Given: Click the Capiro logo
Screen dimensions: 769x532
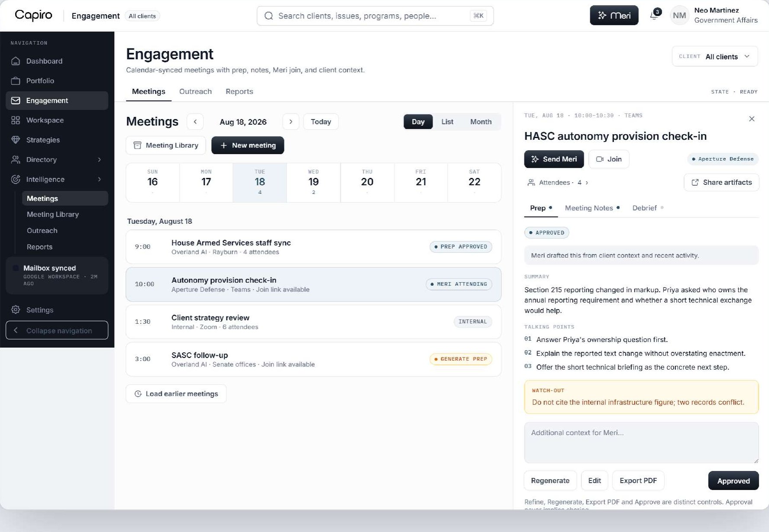Looking at the screenshot, I should [33, 15].
